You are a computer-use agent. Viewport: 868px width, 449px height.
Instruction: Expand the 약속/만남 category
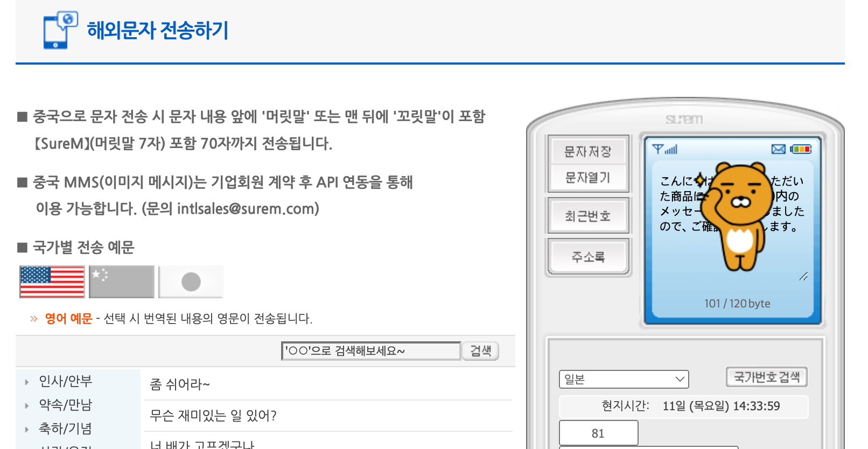coord(66,405)
